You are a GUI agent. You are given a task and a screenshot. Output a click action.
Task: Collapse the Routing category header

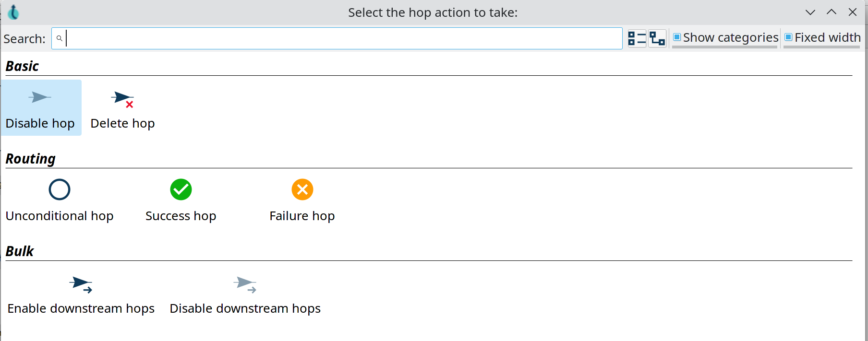point(30,159)
